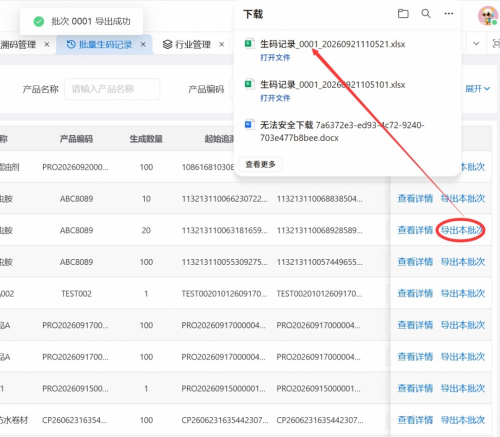This screenshot has width=500, height=437.
Task: Close the 行业管理 tab
Action: pos(221,44)
